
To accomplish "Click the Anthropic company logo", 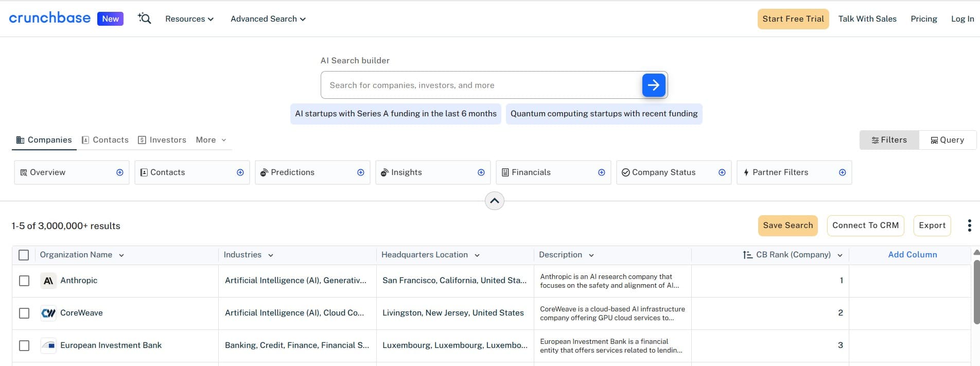I will [48, 281].
